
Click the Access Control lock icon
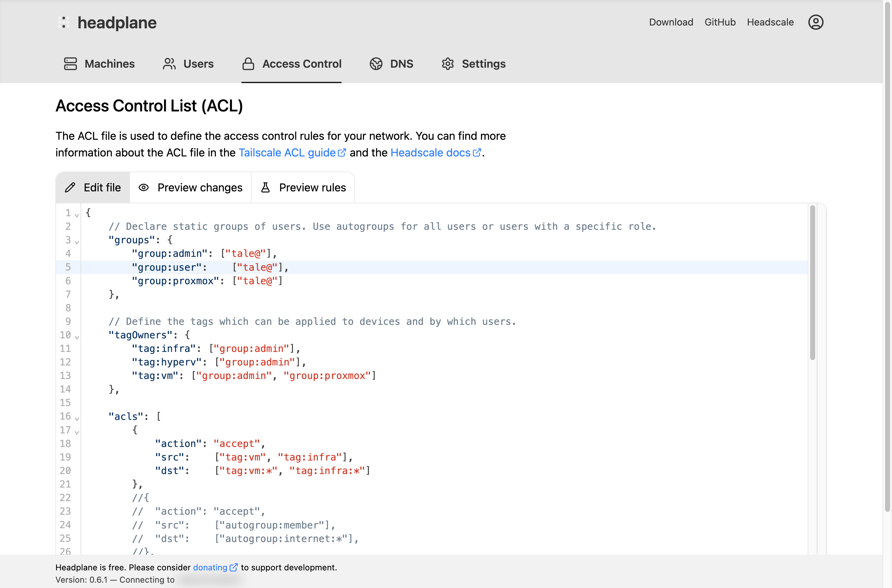tap(248, 64)
